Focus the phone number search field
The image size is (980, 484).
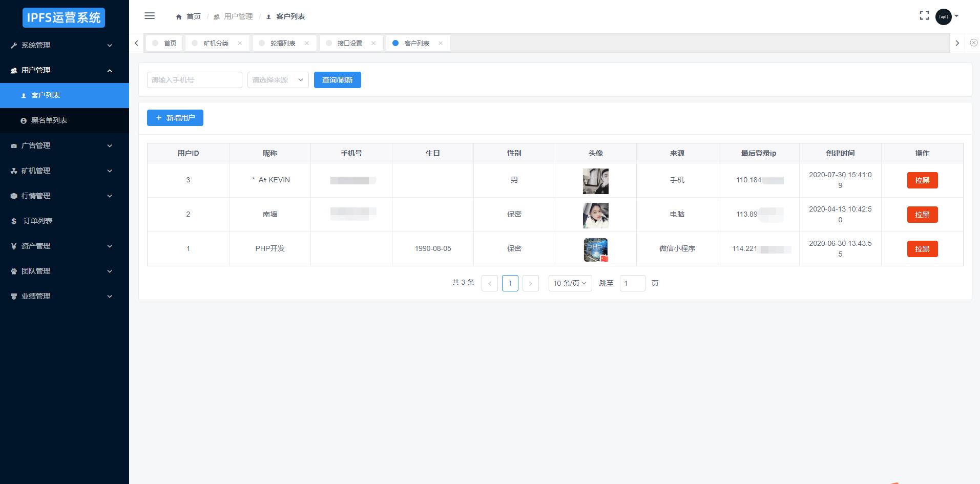(194, 80)
